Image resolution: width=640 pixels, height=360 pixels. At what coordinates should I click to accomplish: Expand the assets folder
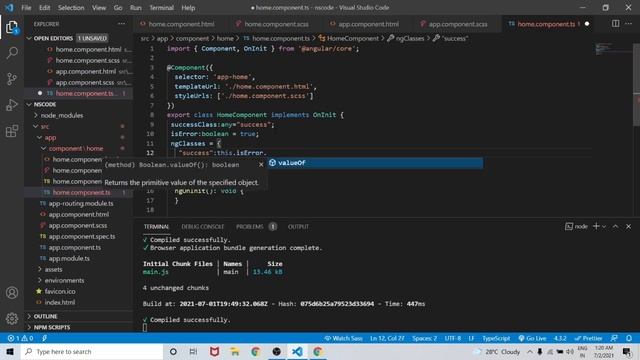pos(53,269)
